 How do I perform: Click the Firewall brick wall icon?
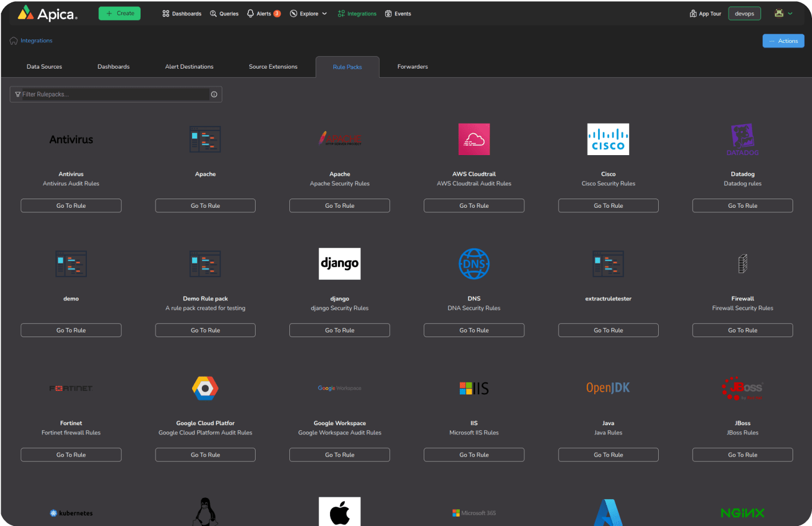pyautogui.click(x=743, y=264)
